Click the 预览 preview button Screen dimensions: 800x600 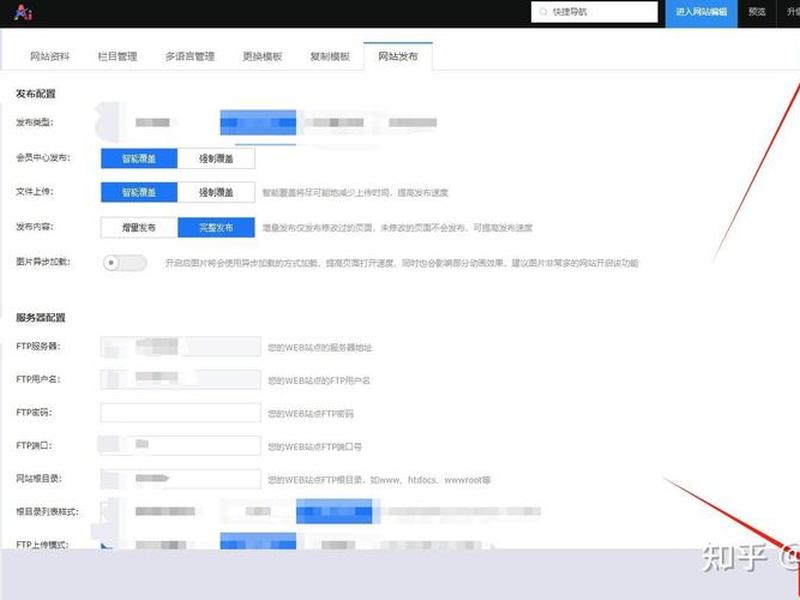click(x=757, y=12)
